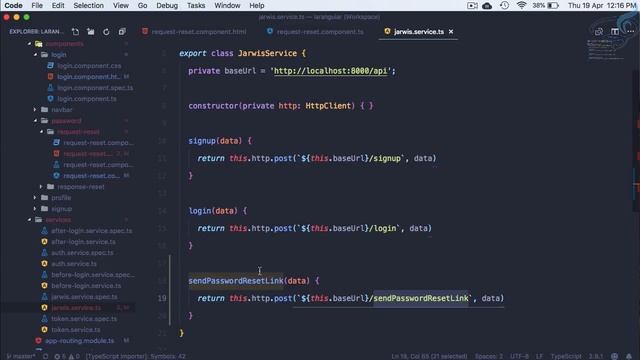Click the Wi-Fi icon in menu bar
This screenshot has width=640, height=360.
click(x=521, y=5)
